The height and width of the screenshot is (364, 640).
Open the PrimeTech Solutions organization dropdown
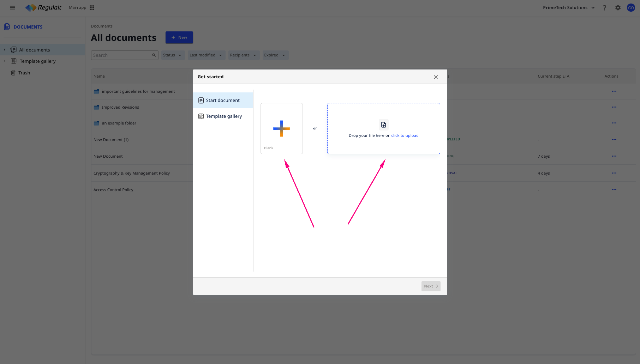pyautogui.click(x=569, y=8)
